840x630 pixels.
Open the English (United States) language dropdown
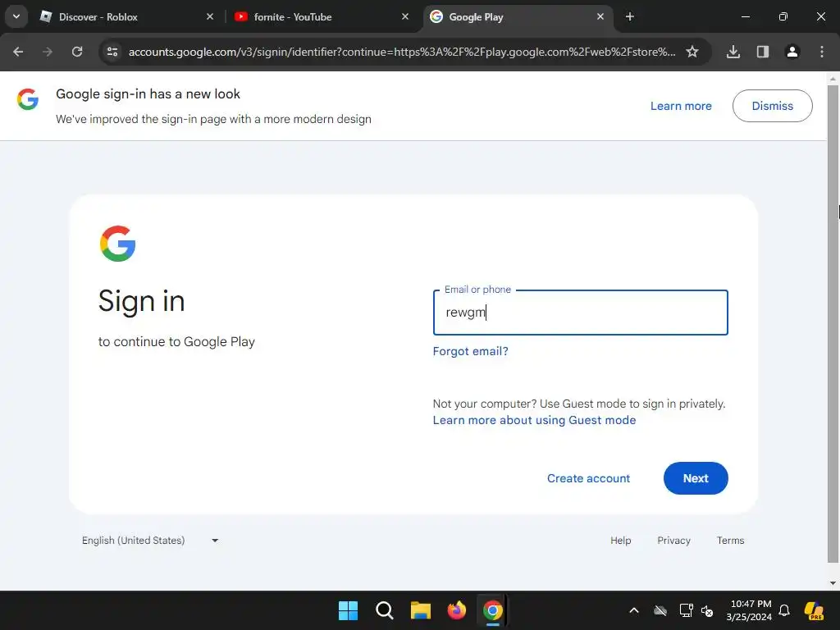pos(150,540)
